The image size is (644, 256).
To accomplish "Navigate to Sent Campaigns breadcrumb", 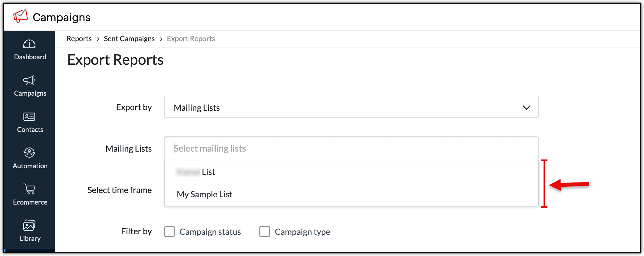I will click(129, 39).
